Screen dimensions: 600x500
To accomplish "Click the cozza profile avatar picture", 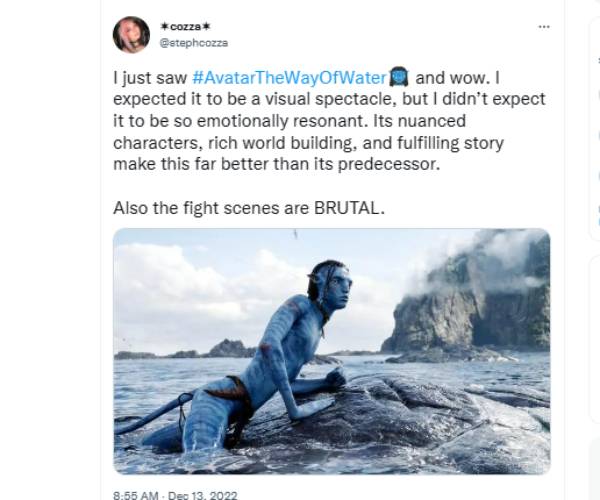I will click(x=131, y=34).
